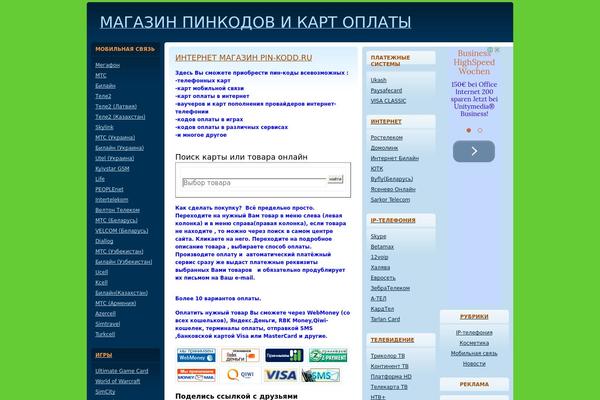Open the ТЕЛЕВИДЕНИЕ section heading

coord(392,340)
